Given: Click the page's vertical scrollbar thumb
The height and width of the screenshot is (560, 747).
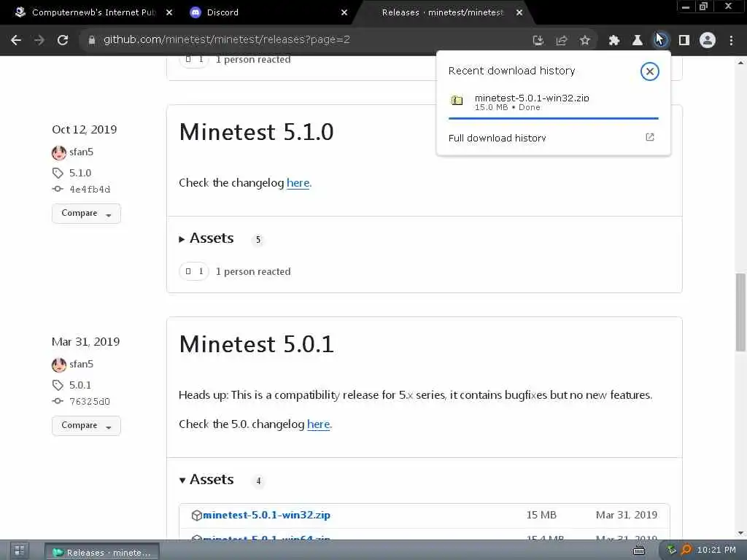Looking at the screenshot, I should tap(741, 312).
